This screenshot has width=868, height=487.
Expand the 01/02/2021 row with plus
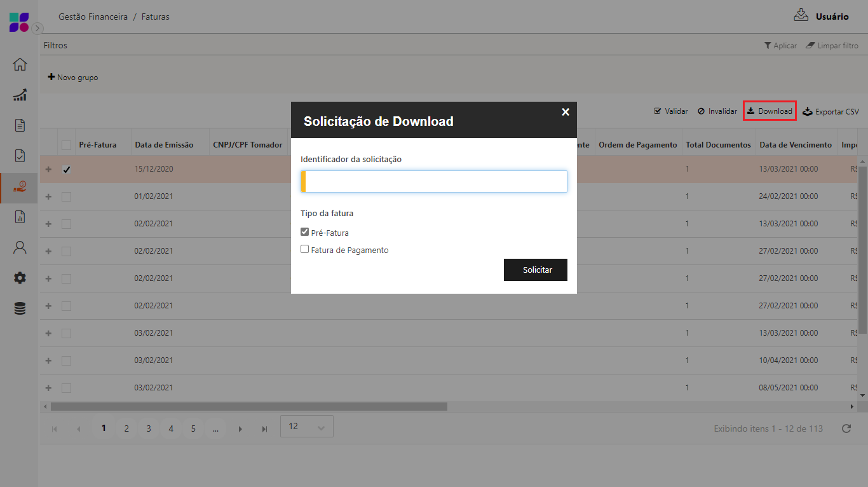(x=48, y=197)
